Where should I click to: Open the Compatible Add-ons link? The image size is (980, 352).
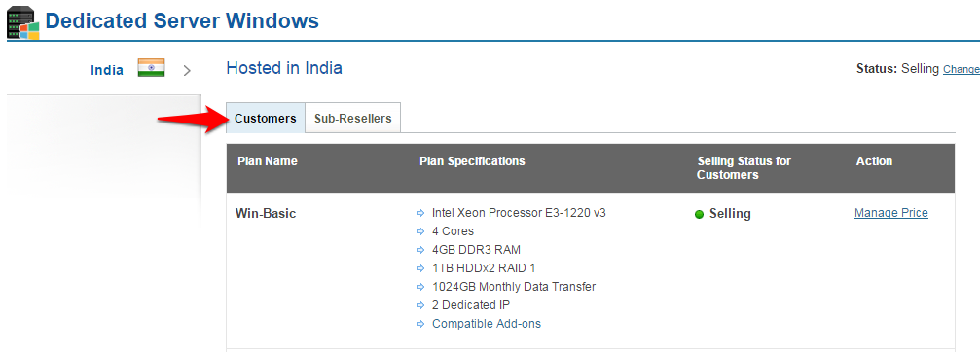[x=487, y=324]
